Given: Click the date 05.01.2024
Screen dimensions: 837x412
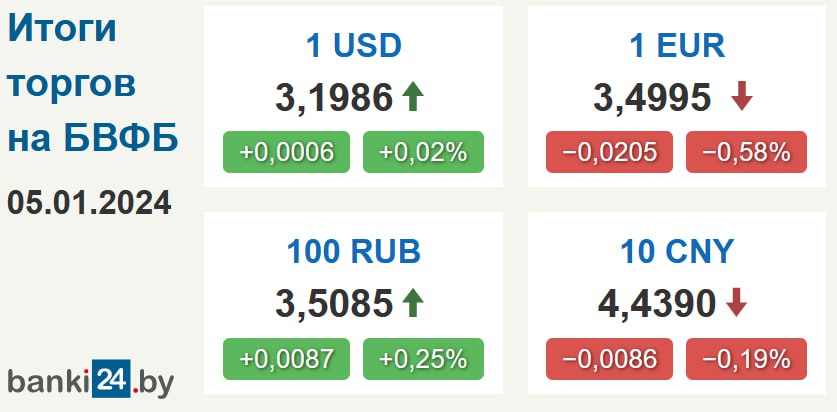Looking at the screenshot, I should pos(89,203).
